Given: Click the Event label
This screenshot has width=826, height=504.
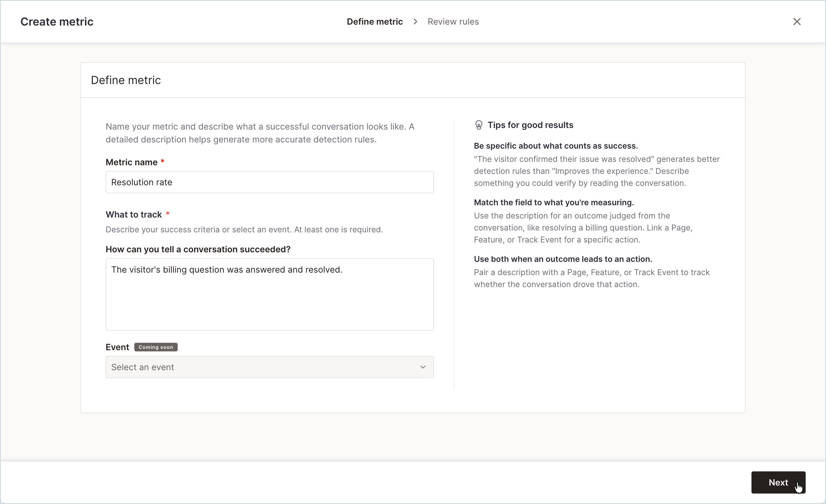Looking at the screenshot, I should 117,347.
